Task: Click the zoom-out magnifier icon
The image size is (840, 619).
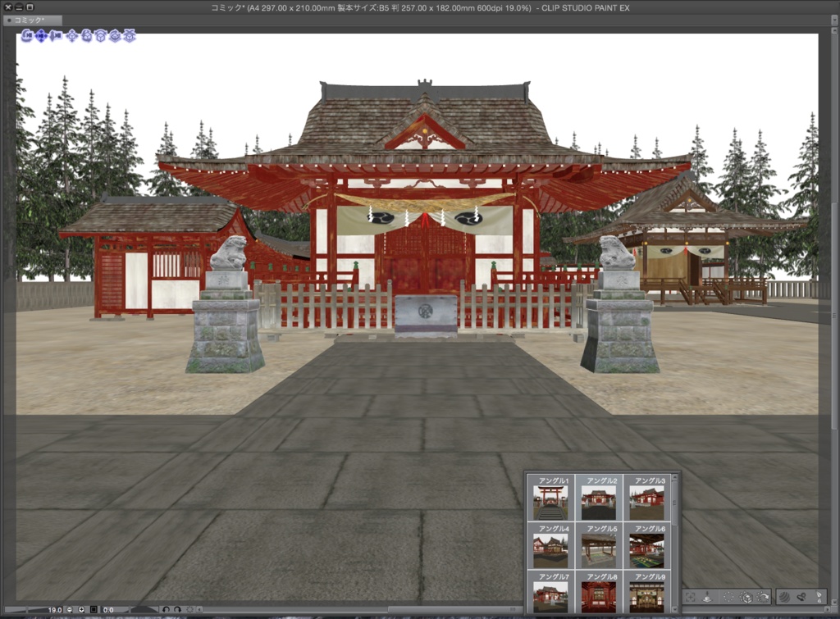Action: coord(67,610)
